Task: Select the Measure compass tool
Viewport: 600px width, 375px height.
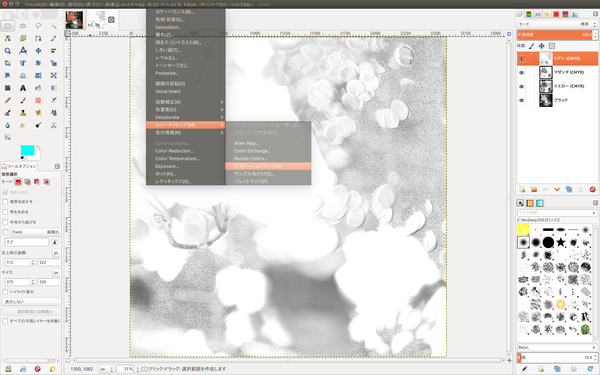Action: tap(23, 51)
